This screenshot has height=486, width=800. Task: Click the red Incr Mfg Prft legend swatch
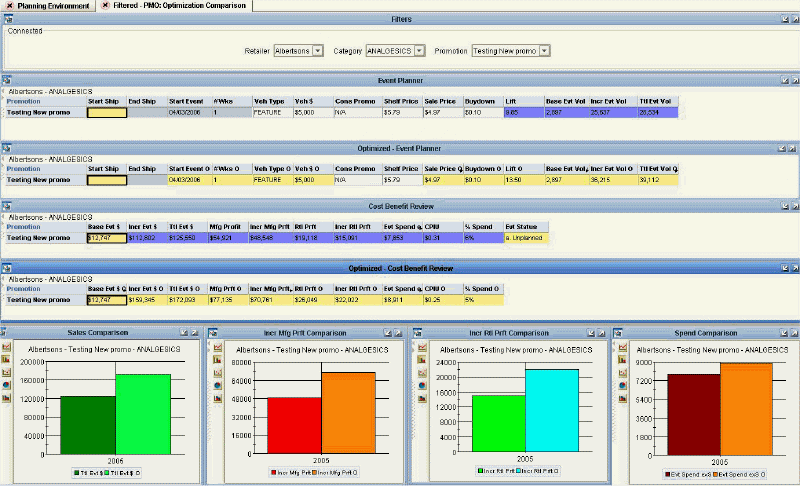click(273, 473)
